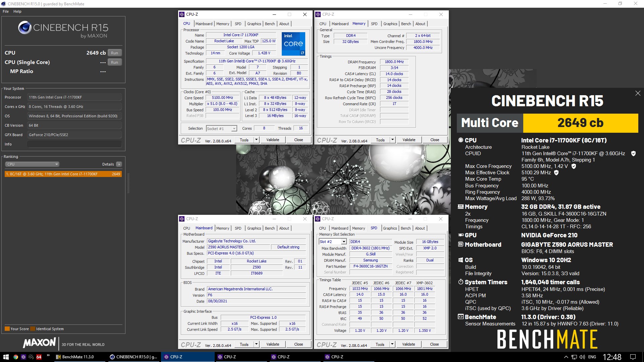Click the Intel Core i7 11700KF name field
Image resolution: width=644 pixels, height=362 pixels.
tap(241, 35)
